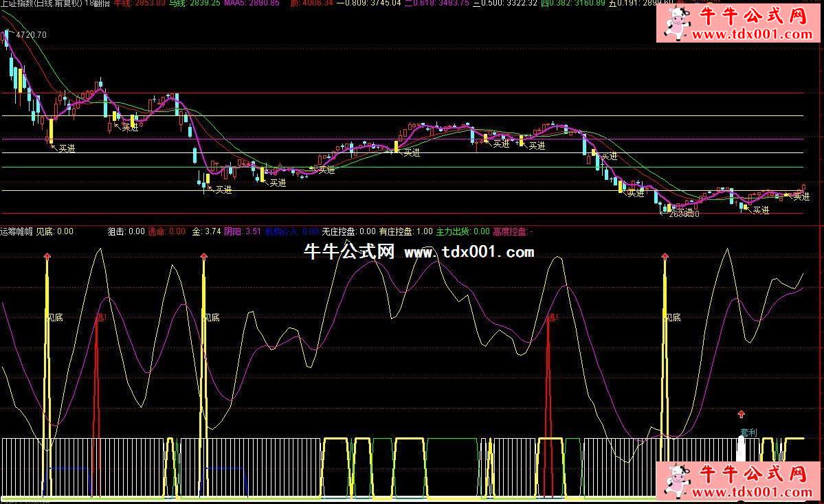Click the 机构介入: 0.00 readout
Image resolution: width=824 pixels, height=504 pixels.
[291, 231]
